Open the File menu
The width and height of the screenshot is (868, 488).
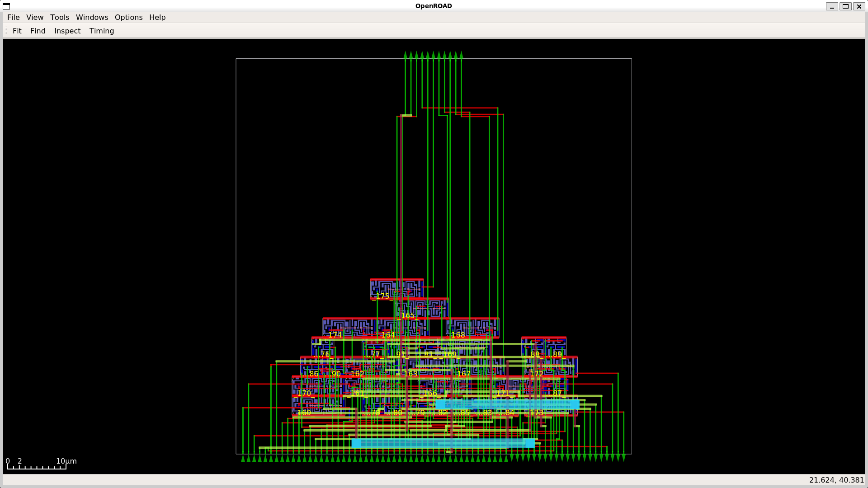(13, 17)
